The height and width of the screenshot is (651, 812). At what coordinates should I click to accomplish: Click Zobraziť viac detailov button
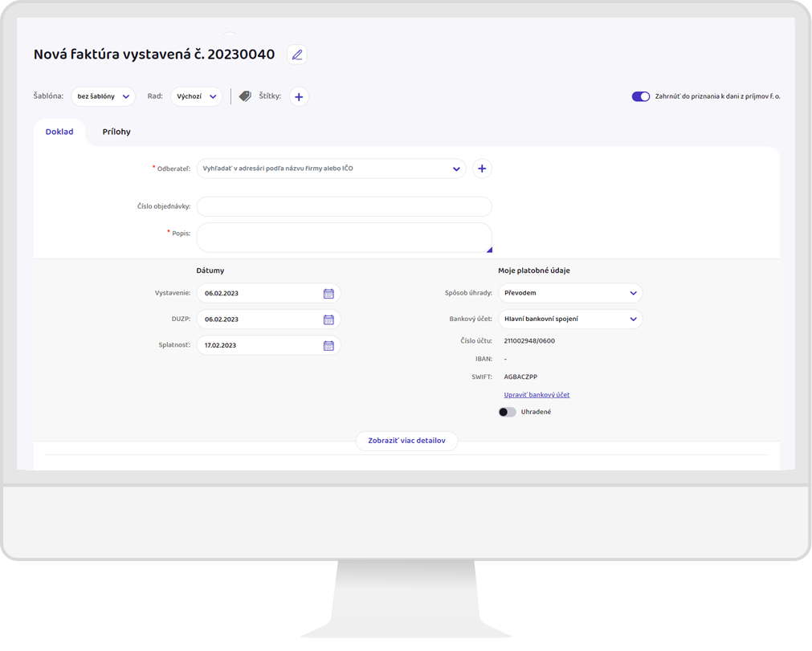[x=406, y=441]
